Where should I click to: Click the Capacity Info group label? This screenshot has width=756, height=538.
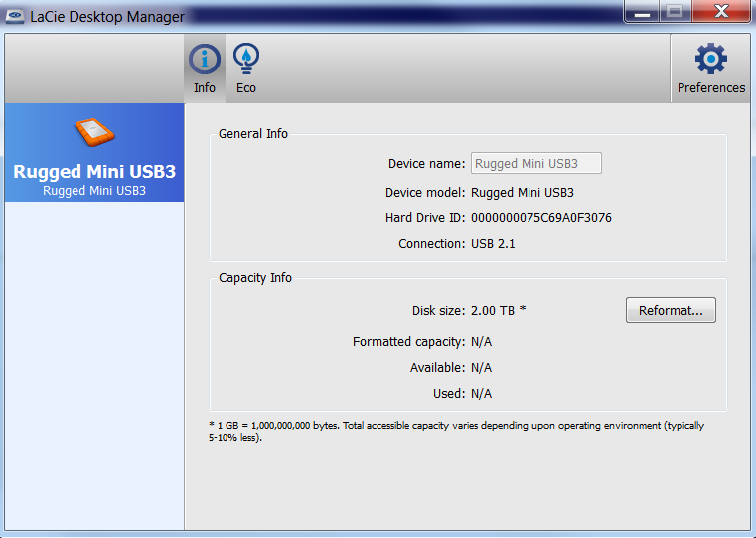[x=255, y=278]
